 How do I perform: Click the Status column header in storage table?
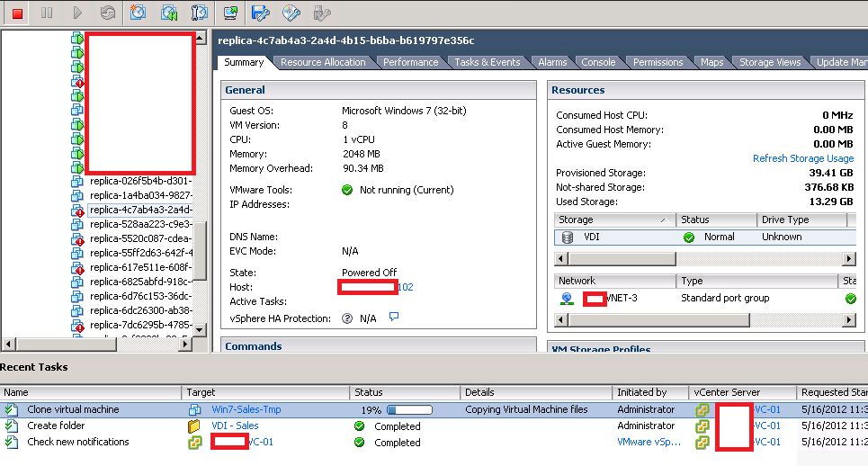tap(716, 220)
